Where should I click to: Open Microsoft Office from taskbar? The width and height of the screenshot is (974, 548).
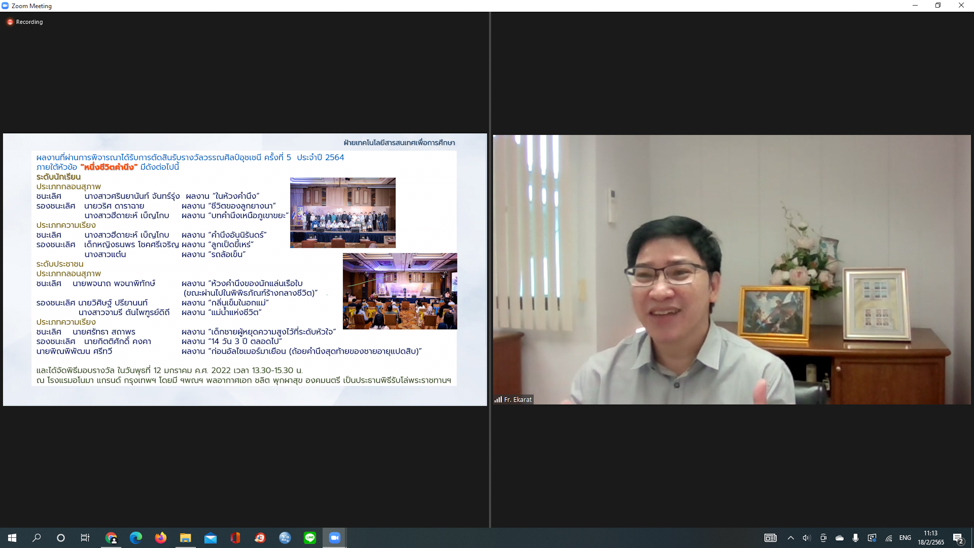pyautogui.click(x=235, y=538)
